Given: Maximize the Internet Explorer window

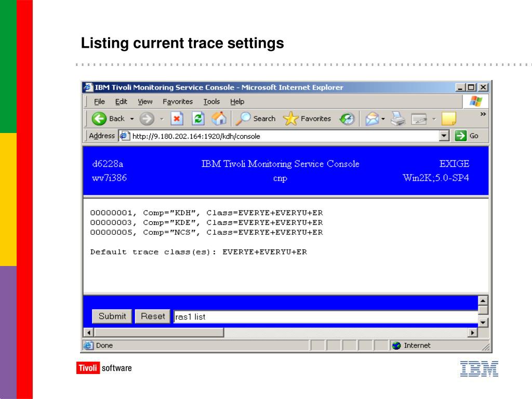Looking at the screenshot, I should pyautogui.click(x=471, y=87).
